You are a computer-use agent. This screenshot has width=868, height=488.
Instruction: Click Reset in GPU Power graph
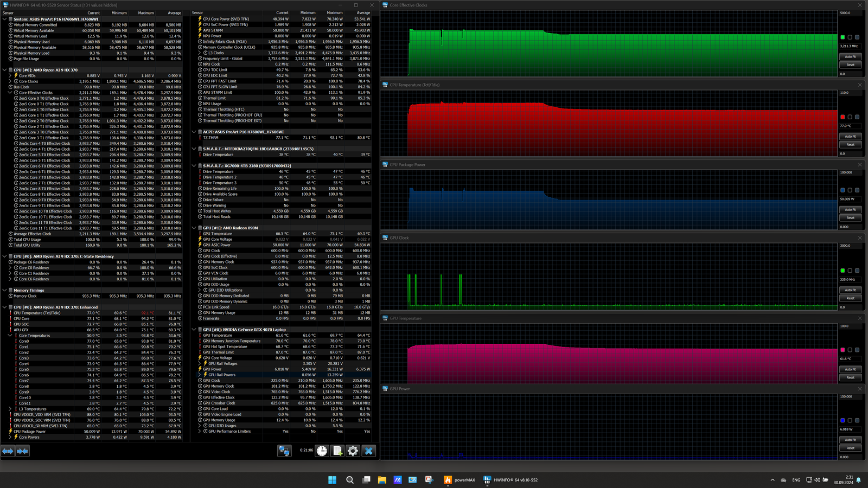pos(850,448)
